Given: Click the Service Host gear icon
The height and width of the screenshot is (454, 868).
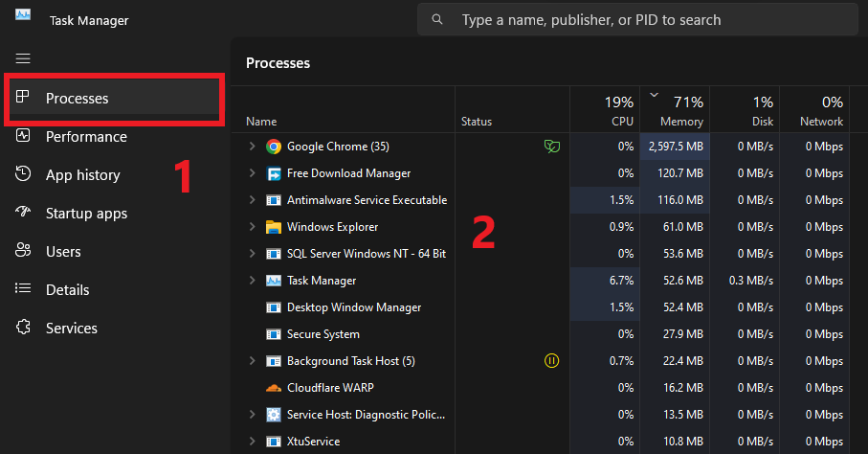Looking at the screenshot, I should click(x=274, y=415).
